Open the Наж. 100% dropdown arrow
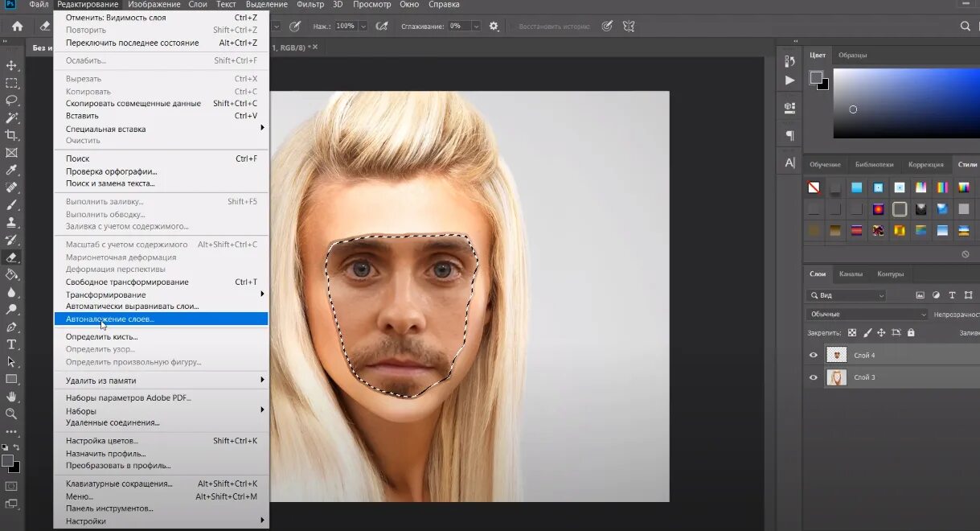This screenshot has height=531, width=980. 364,26
